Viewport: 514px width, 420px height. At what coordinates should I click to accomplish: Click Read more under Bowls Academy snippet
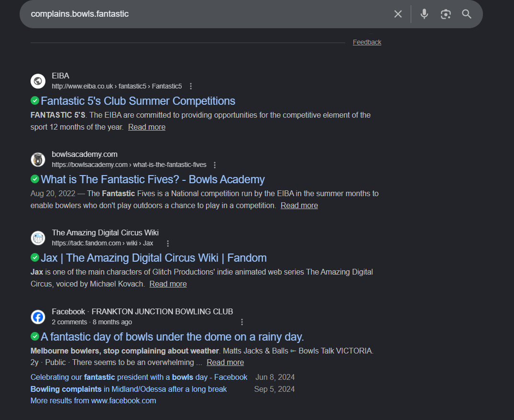coord(299,206)
